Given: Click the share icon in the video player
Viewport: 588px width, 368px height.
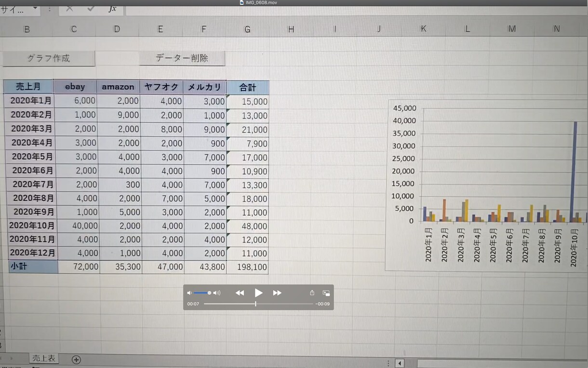Looking at the screenshot, I should [x=312, y=293].
